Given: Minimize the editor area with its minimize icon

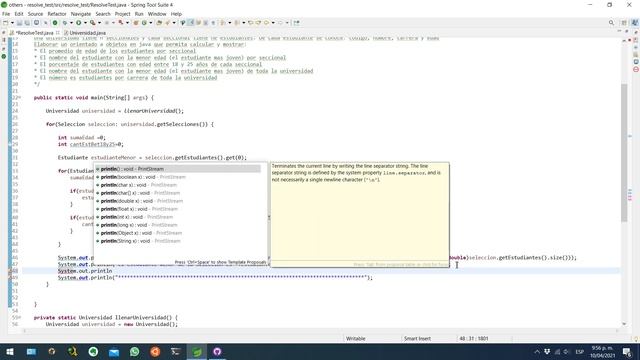Looking at the screenshot, I should click(619, 31).
